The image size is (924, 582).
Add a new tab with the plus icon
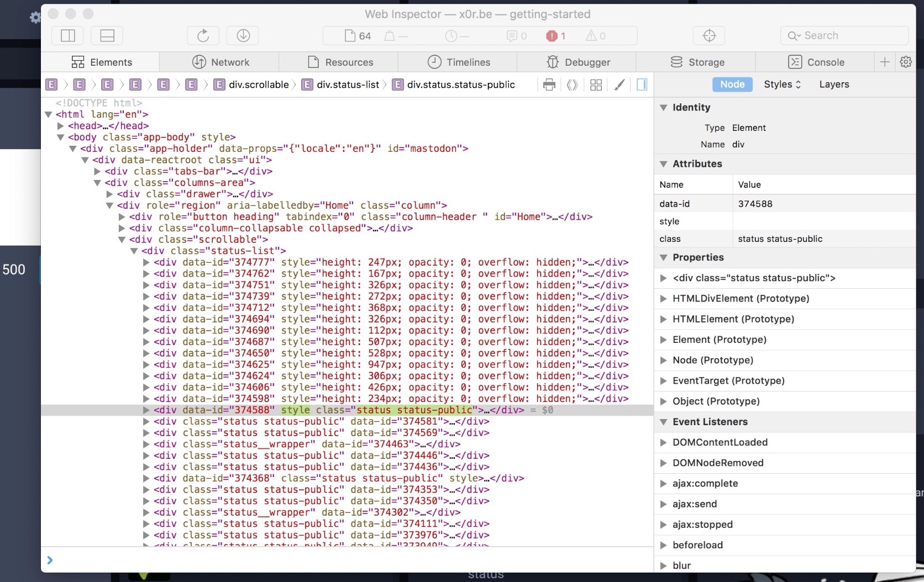point(885,62)
